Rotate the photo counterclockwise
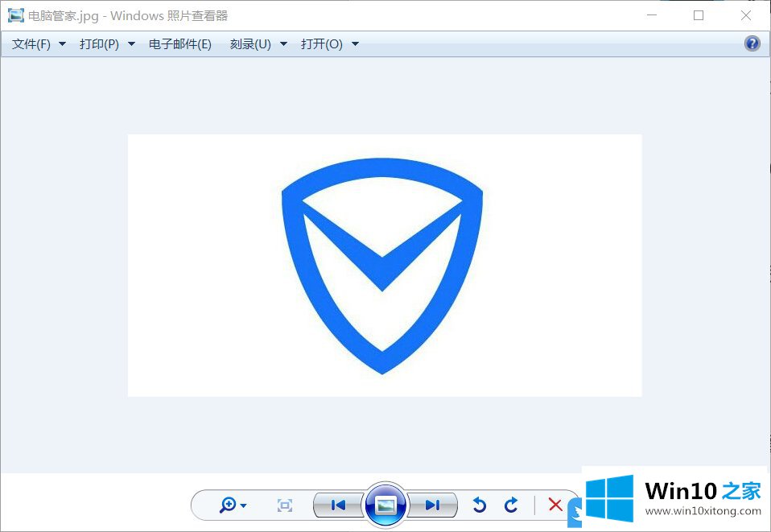 [x=480, y=505]
